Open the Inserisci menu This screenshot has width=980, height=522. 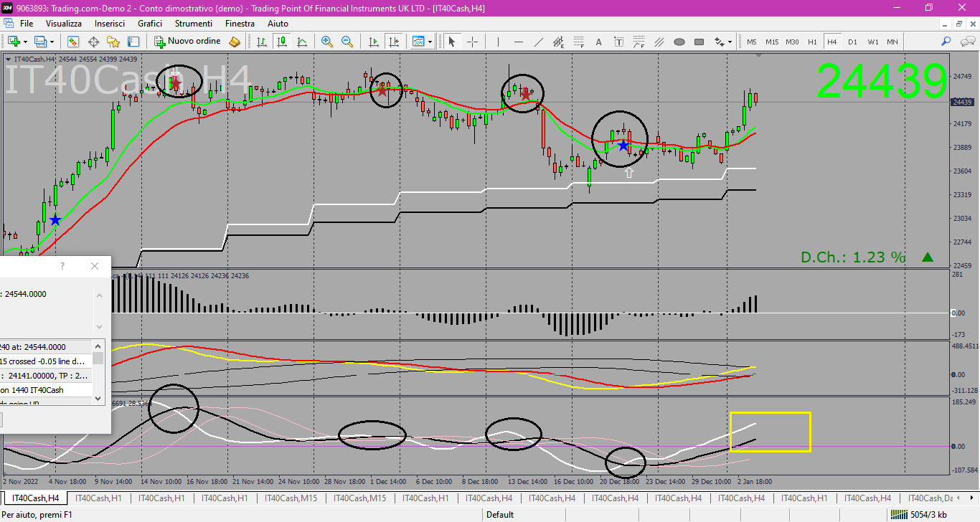point(110,24)
